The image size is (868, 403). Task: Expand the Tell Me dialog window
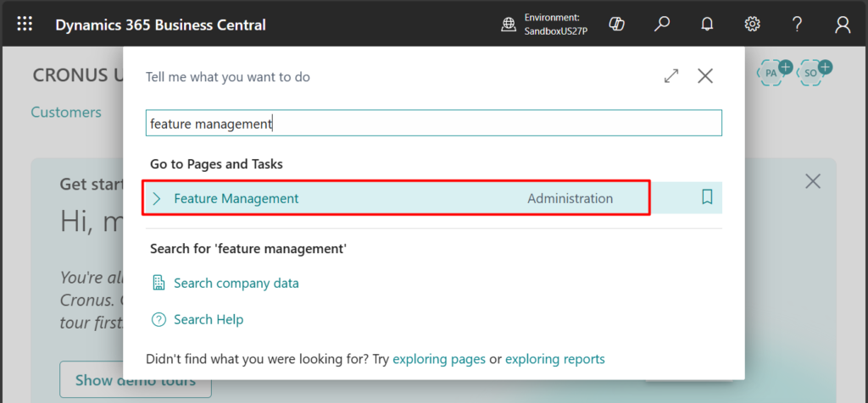(671, 76)
